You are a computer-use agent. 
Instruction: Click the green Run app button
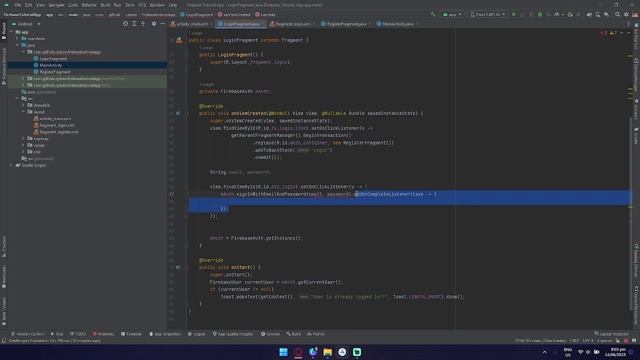[514, 15]
